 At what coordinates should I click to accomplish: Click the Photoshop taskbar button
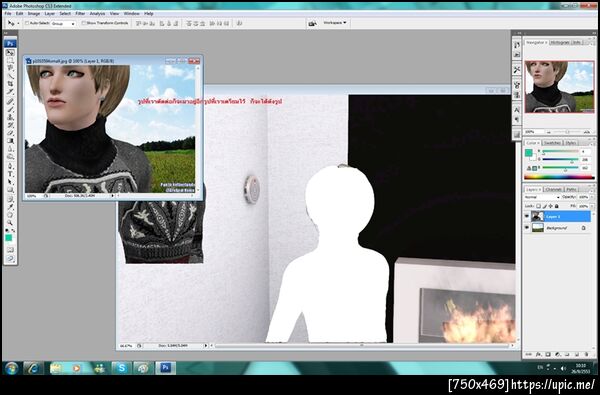tap(165, 368)
